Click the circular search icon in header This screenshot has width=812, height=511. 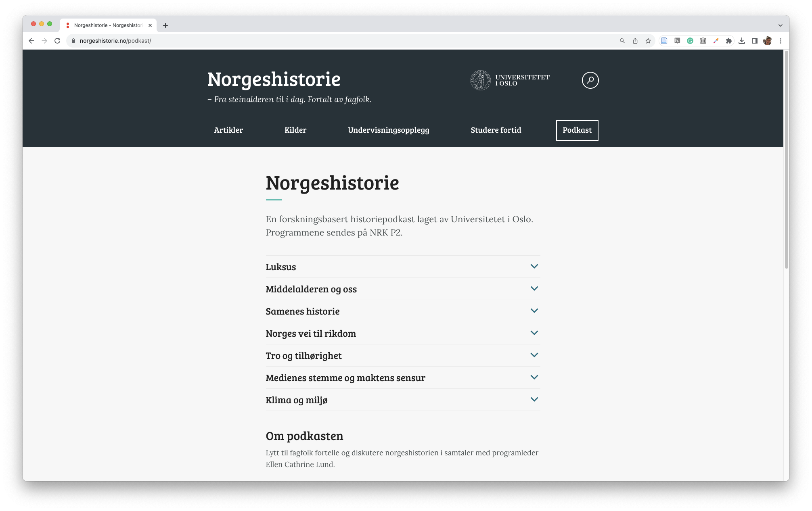[590, 80]
